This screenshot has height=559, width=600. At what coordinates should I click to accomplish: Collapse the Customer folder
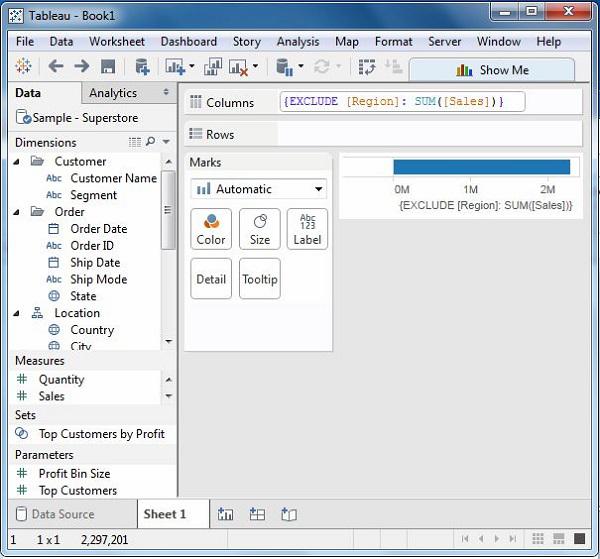[16, 162]
